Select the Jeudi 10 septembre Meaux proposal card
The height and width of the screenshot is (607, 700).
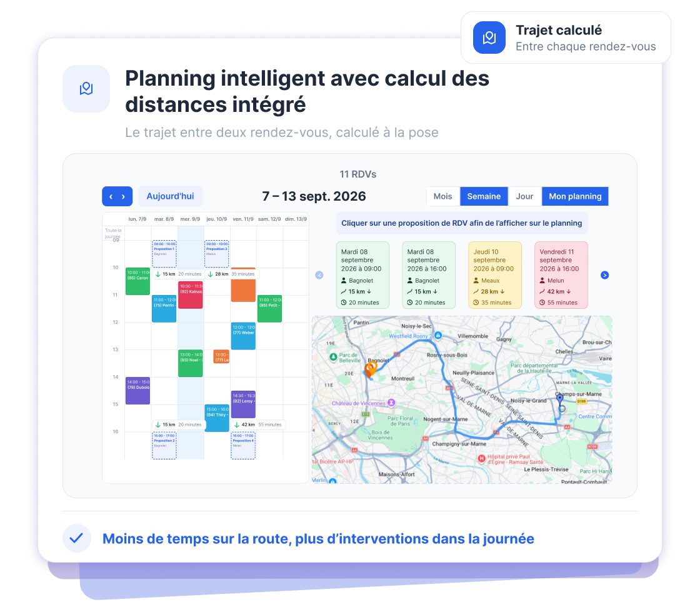494,275
